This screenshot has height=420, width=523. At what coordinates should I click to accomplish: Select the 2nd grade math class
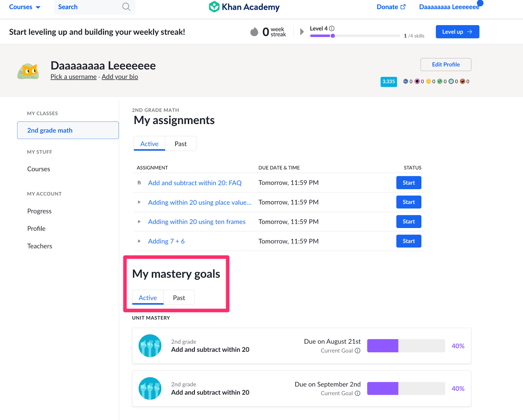[x=68, y=130]
